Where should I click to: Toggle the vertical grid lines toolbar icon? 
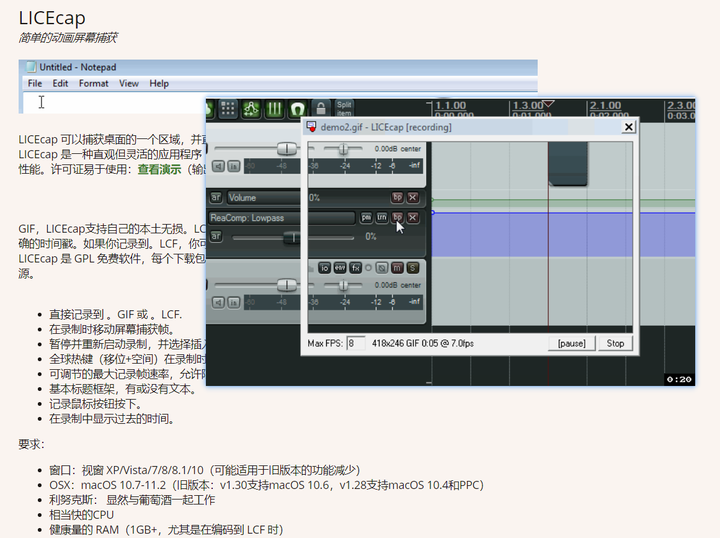click(x=275, y=108)
